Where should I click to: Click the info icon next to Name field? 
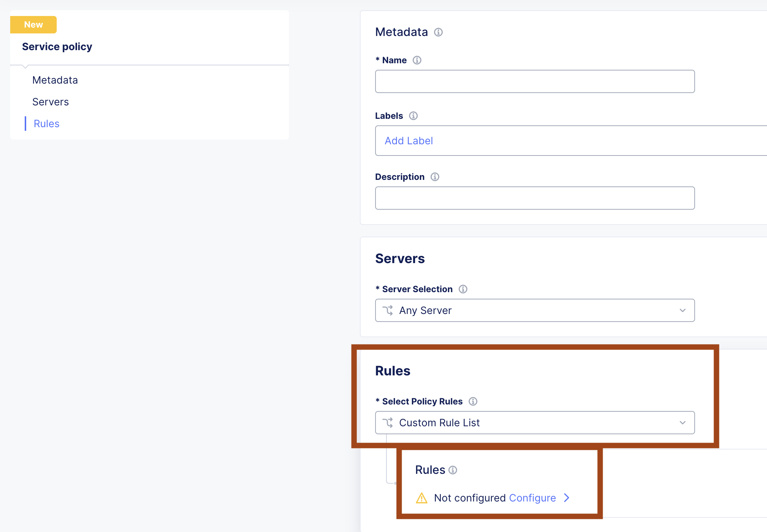[x=417, y=60]
